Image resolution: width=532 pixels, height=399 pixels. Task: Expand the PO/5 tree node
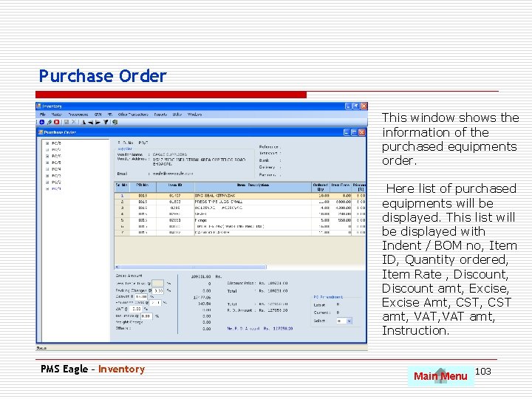coord(47,163)
